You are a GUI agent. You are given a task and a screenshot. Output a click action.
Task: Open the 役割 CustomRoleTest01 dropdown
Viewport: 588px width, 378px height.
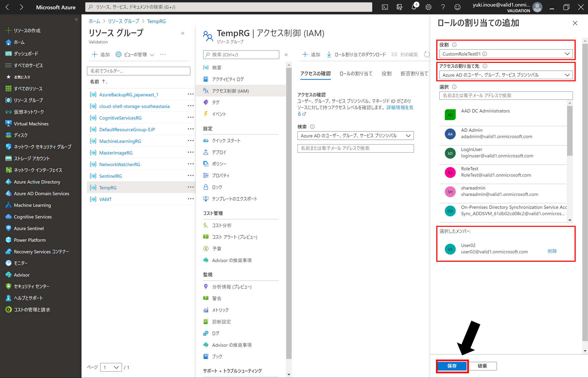(x=506, y=54)
